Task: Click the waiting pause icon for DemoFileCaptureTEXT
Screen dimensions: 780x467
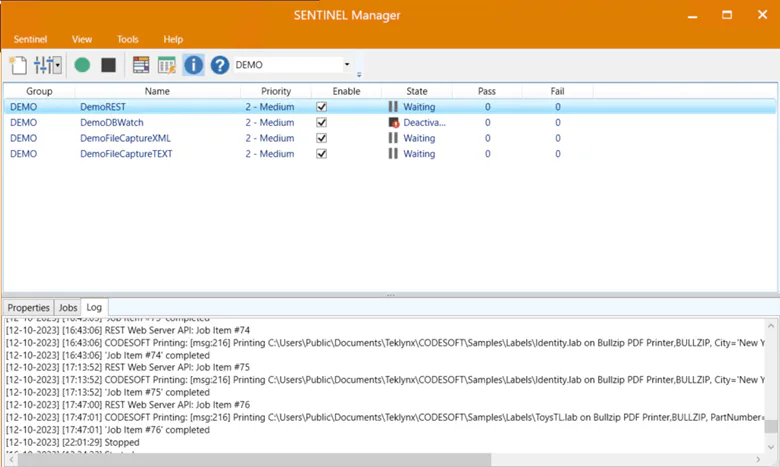Action: click(x=393, y=154)
